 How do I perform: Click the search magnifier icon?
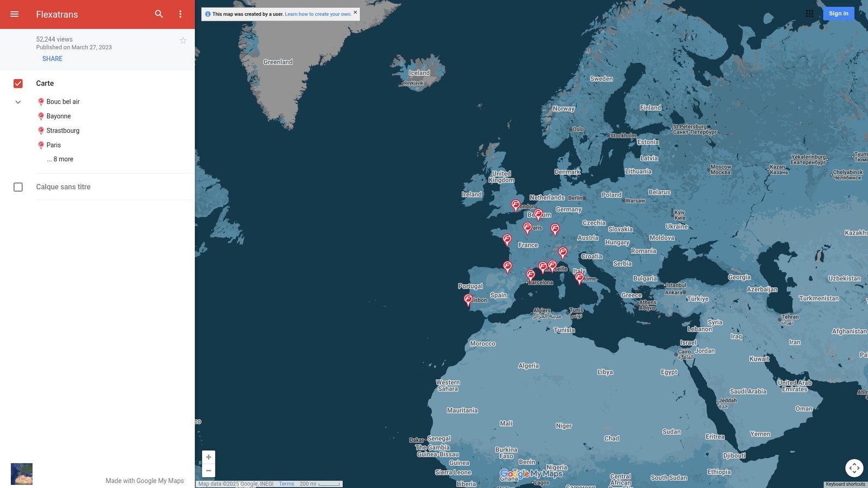(159, 14)
